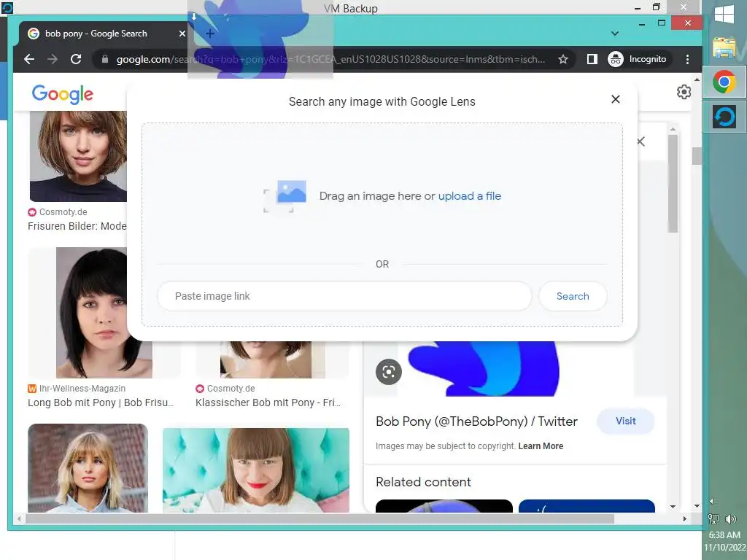Viewport: 747px width, 560px height.
Task: Click the Chrome taskbar icon
Action: coord(724,82)
